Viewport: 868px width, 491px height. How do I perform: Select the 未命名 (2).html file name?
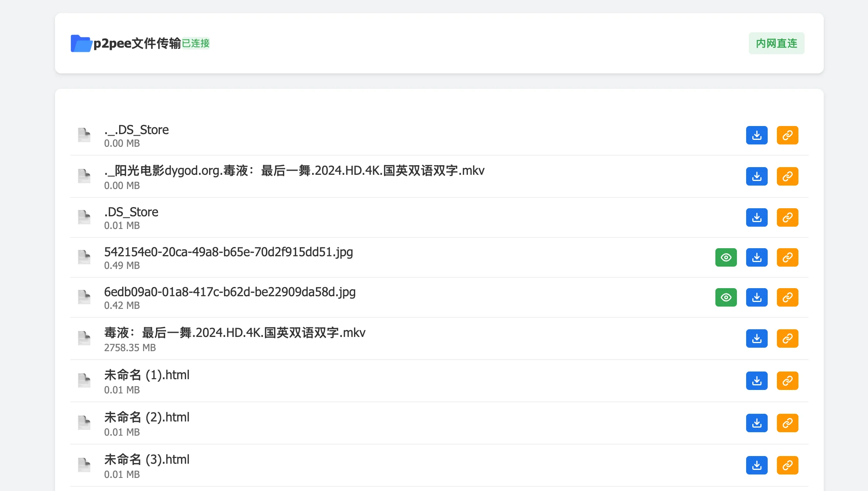pyautogui.click(x=147, y=417)
